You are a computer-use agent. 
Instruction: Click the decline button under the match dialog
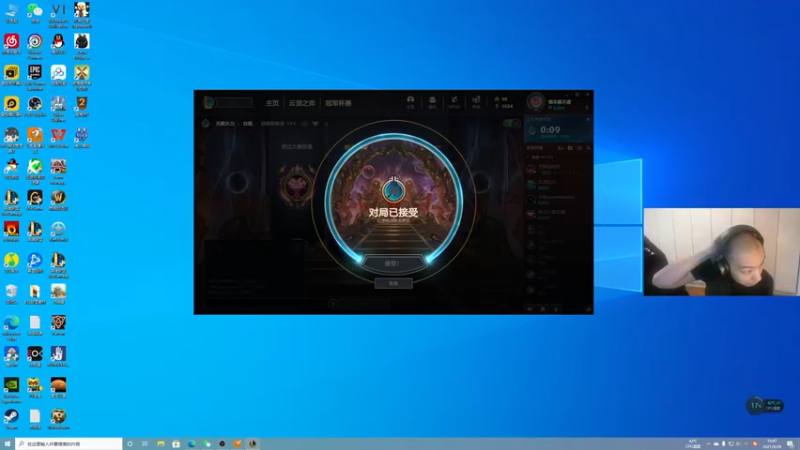(393, 284)
